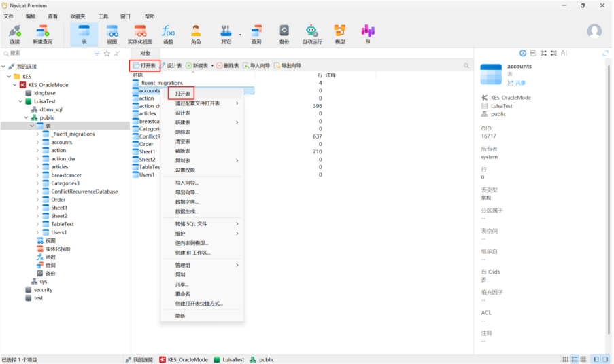Image resolution: width=614 pixels, height=364 pixels.
Task: Choose 设计表 from the context menu
Action: 182,113
